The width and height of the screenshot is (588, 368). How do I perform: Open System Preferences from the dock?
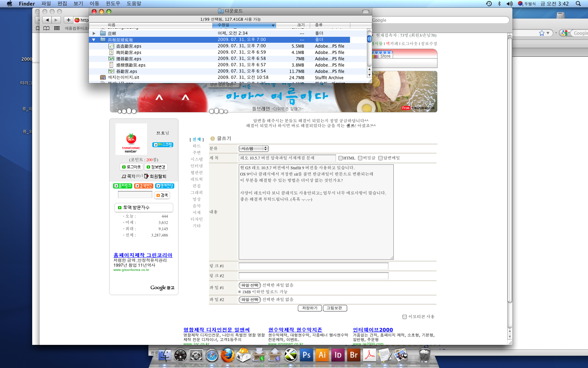tap(196, 356)
